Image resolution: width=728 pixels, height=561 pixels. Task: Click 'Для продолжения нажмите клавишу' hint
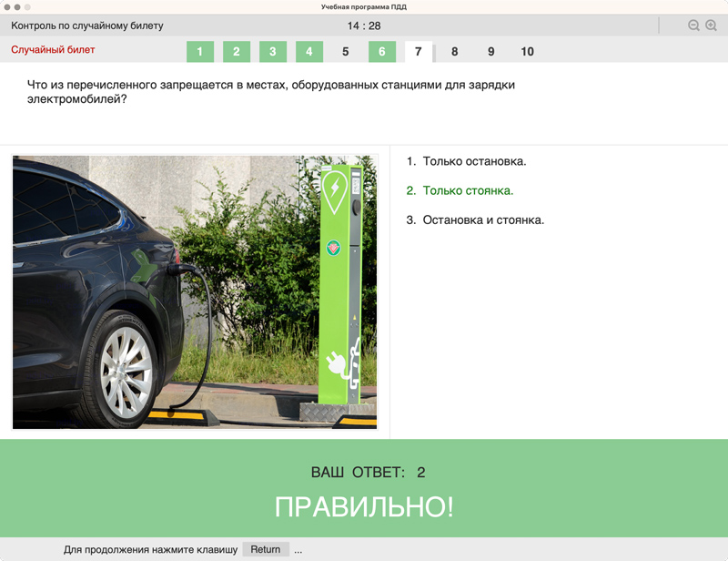pos(150,550)
